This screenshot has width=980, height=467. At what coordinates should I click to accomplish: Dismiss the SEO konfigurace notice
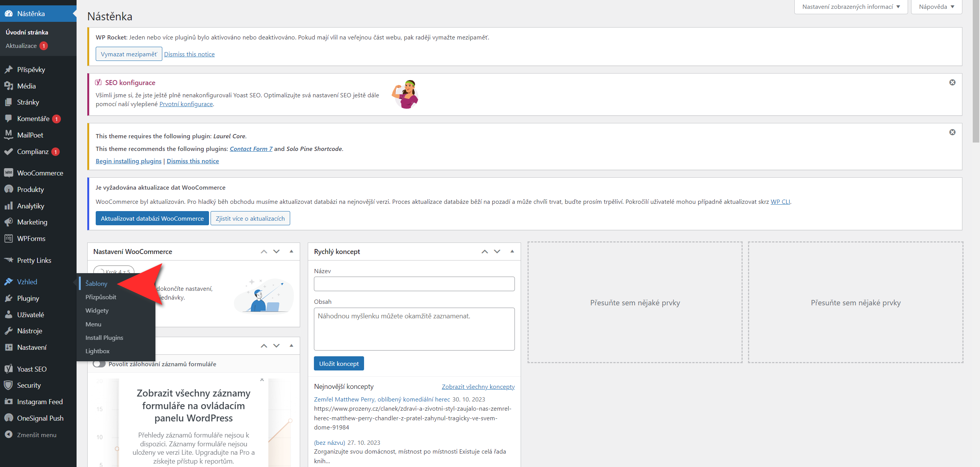[952, 82]
